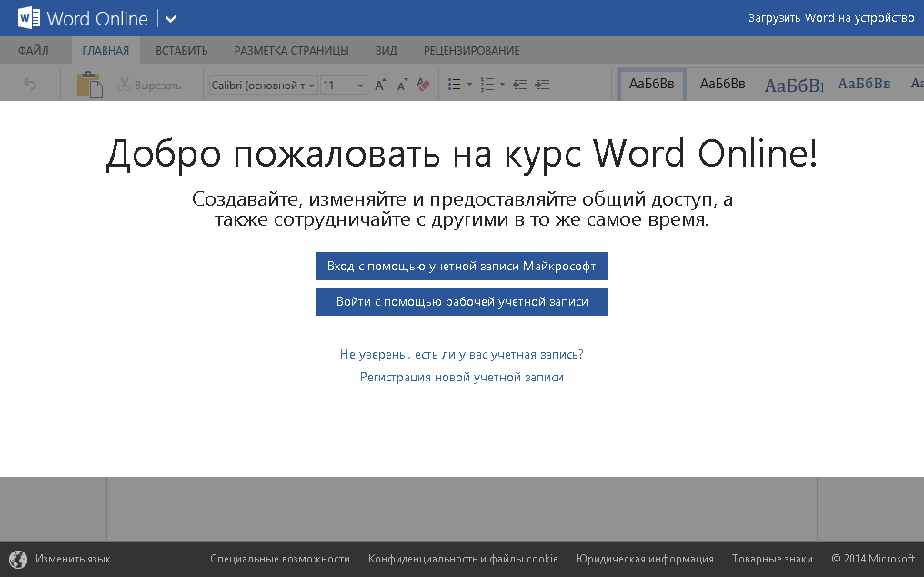Click the Decrease Indent icon
Image resolution: width=924 pixels, height=577 pixels.
520,85
